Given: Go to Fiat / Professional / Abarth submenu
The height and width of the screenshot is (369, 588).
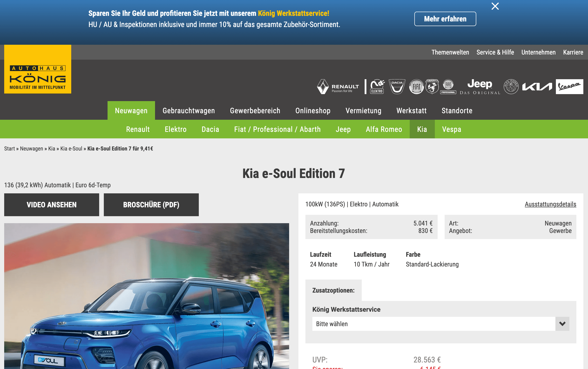Looking at the screenshot, I should 277,129.
